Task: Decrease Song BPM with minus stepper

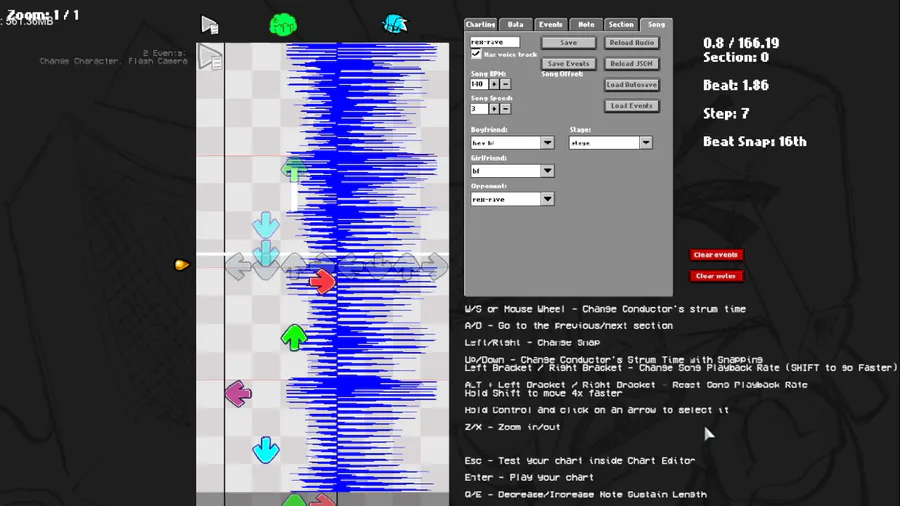Action: 505,84
